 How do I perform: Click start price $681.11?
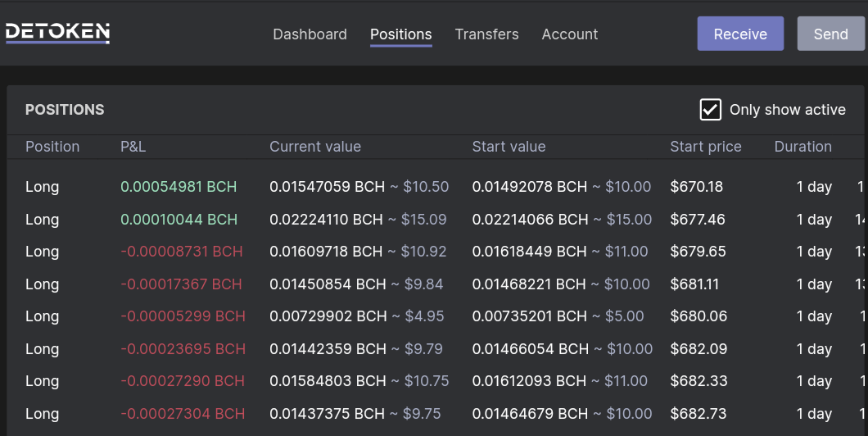click(694, 284)
